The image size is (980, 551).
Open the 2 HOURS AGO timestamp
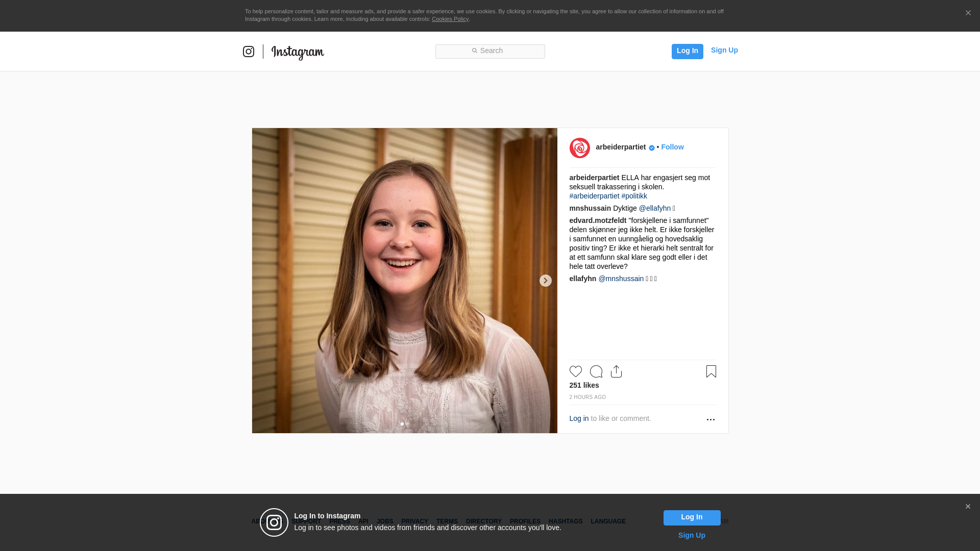pyautogui.click(x=587, y=397)
